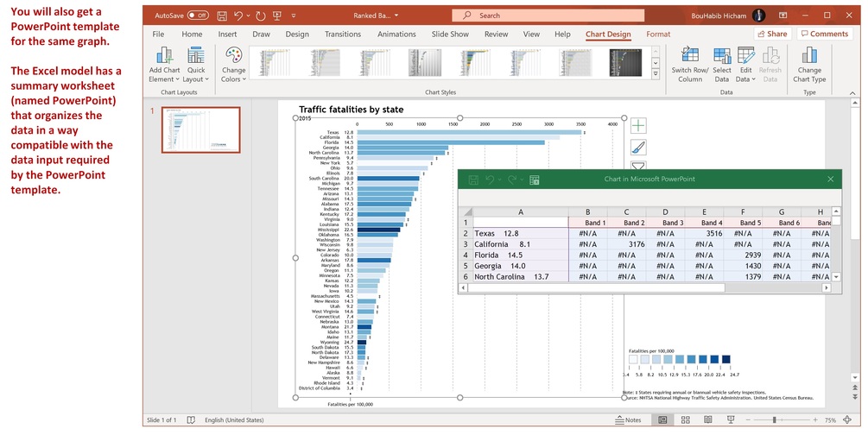The image size is (868, 435).
Task: Switch to the Format tab
Action: tap(658, 34)
